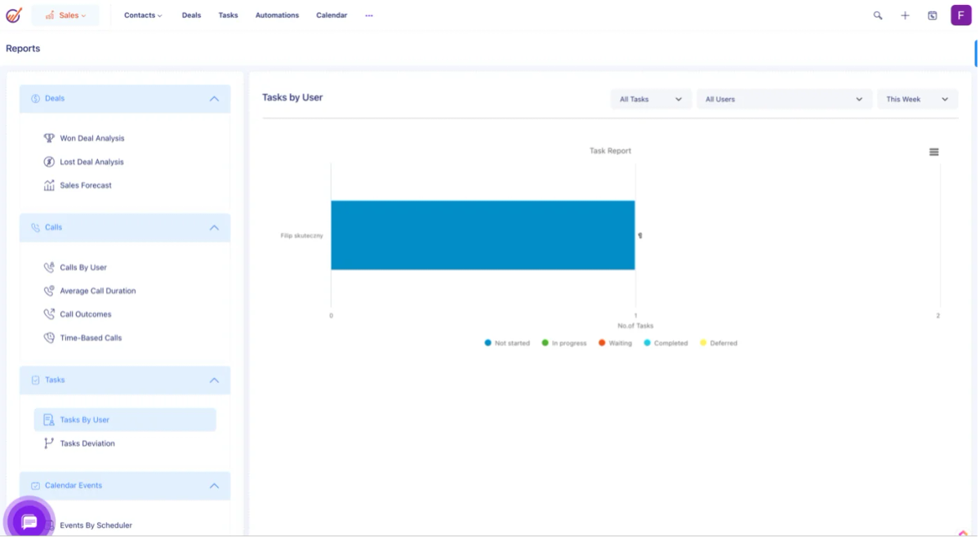The width and height of the screenshot is (980, 538).
Task: Toggle the In progress legend series
Action: click(564, 343)
